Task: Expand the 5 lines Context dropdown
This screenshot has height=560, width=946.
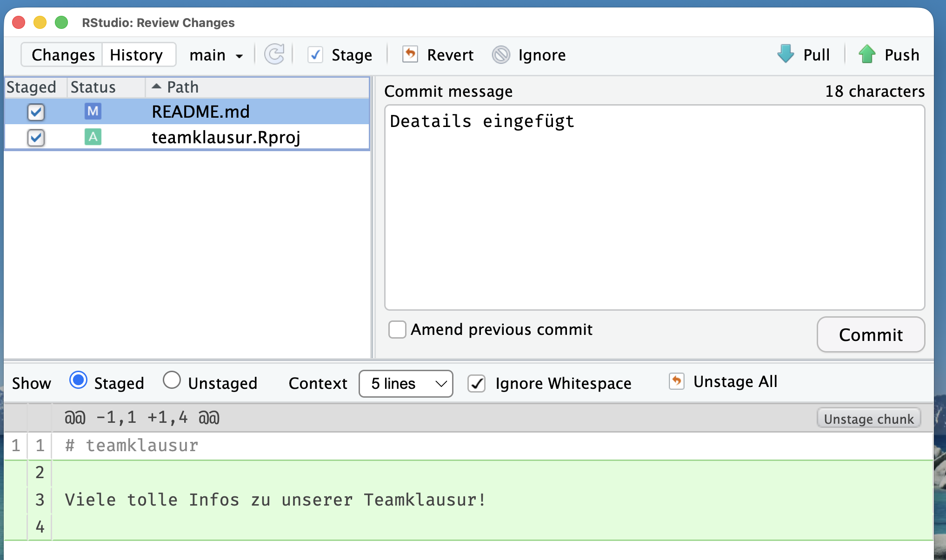Action: (406, 384)
